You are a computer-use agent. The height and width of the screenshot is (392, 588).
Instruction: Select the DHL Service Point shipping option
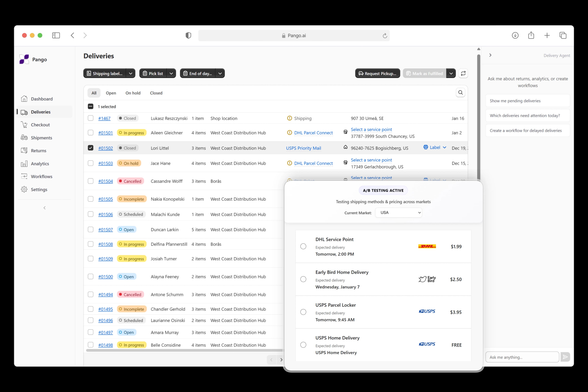(303, 246)
